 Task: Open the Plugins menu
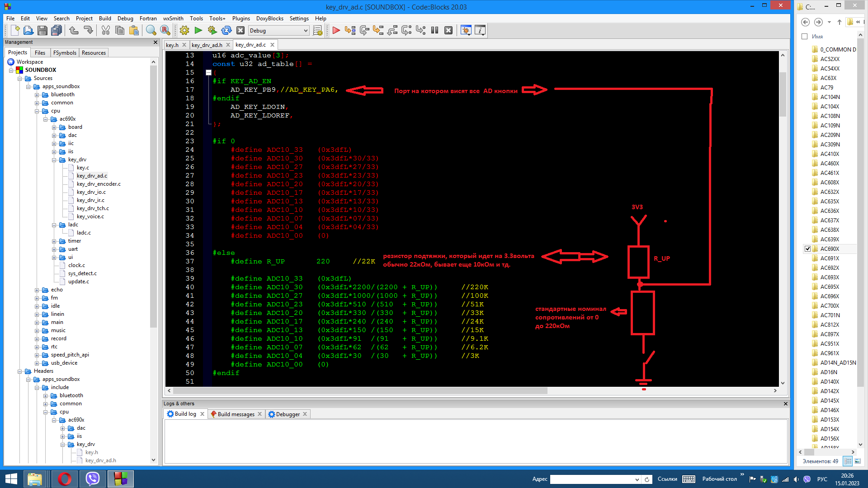click(241, 19)
